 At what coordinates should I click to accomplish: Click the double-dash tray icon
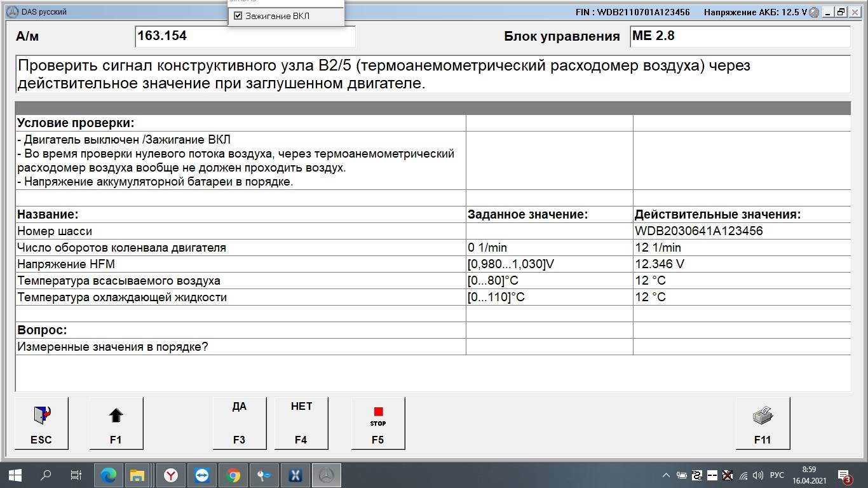pos(712,475)
